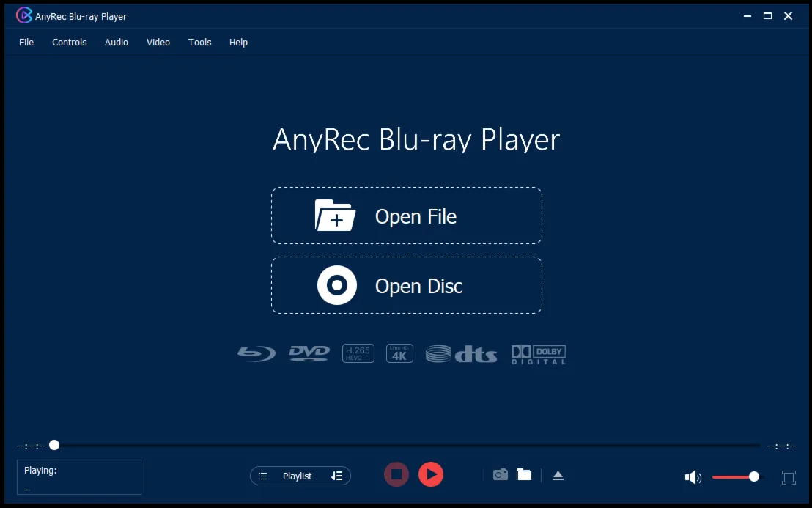Maximize the AnyRec window
Screen dimensions: 812x508
[x=767, y=16]
